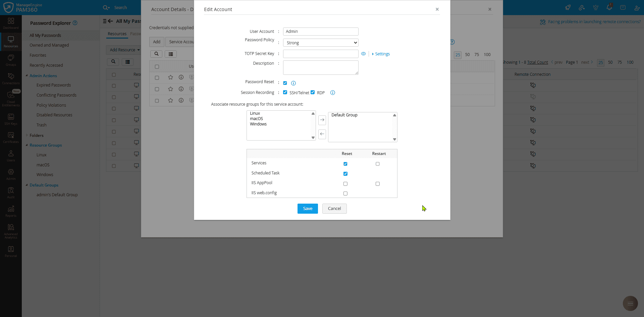Screen dimensions: 644x317
Task: Enable the IIS AppPool restart checkbox
Action: click(378, 183)
